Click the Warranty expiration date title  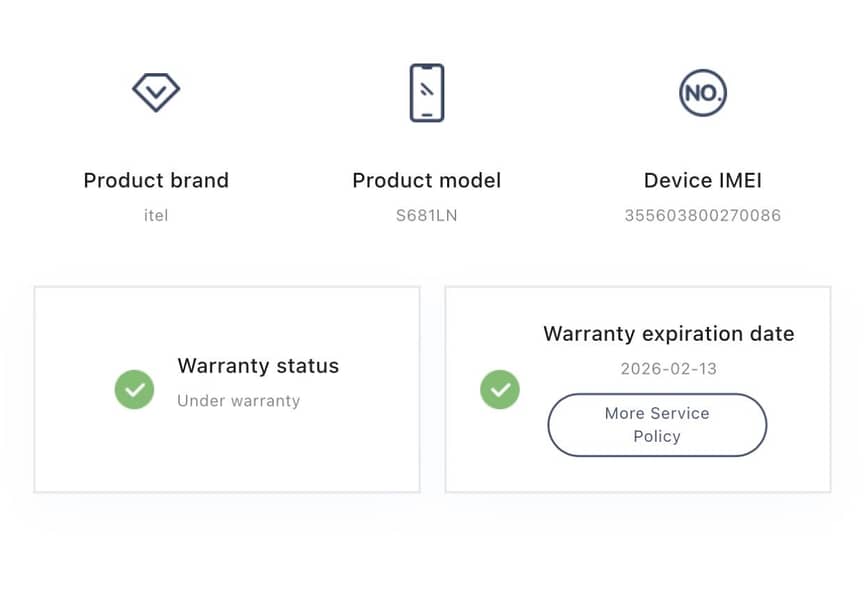coord(669,334)
